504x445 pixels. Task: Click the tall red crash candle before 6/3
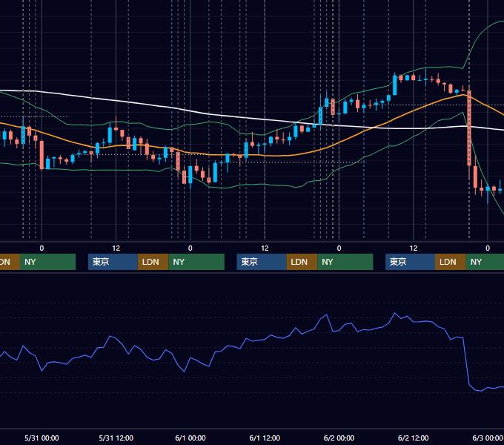pyautogui.click(x=469, y=128)
